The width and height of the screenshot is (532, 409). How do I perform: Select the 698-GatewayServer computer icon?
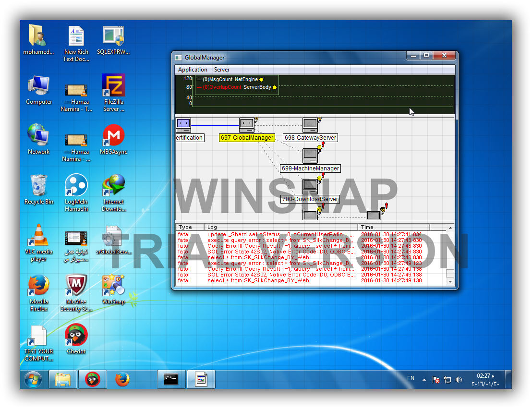click(311, 125)
